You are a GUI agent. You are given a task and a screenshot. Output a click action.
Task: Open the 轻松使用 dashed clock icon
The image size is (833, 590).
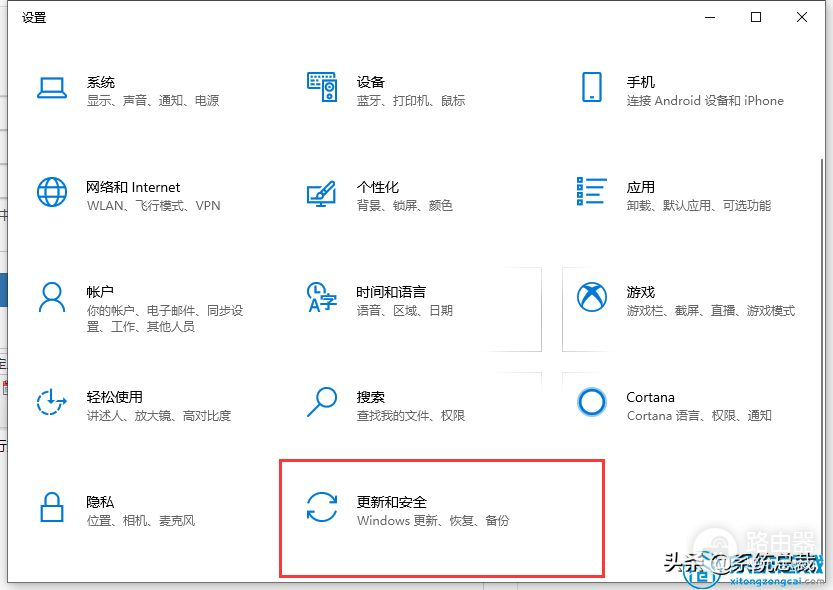(x=52, y=402)
